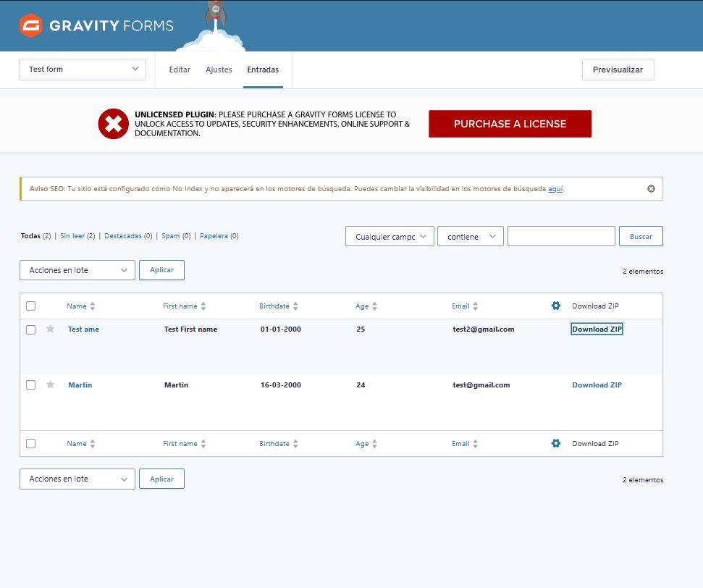Select the Entradas tab
The height and width of the screenshot is (588, 703).
264,70
